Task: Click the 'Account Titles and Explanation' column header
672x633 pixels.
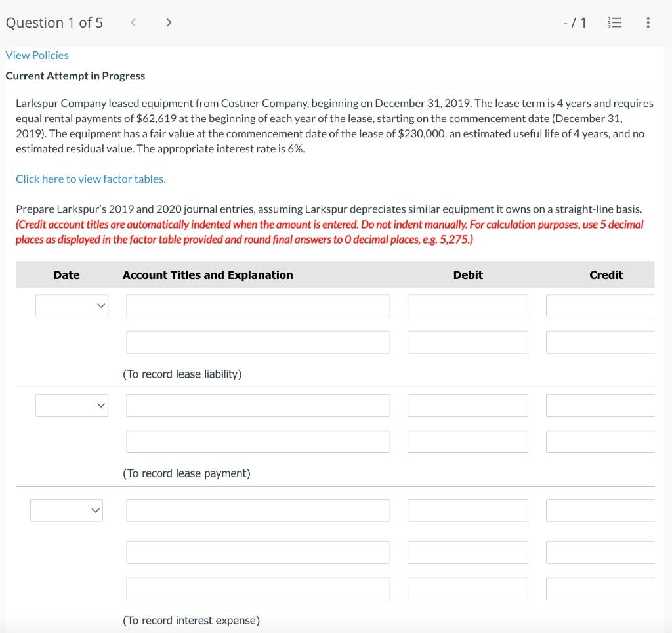Action: pyautogui.click(x=208, y=275)
